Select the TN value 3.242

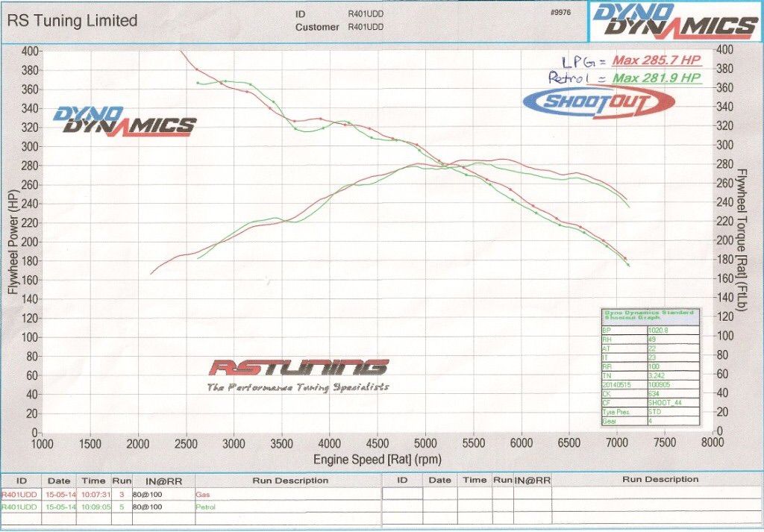coord(674,375)
